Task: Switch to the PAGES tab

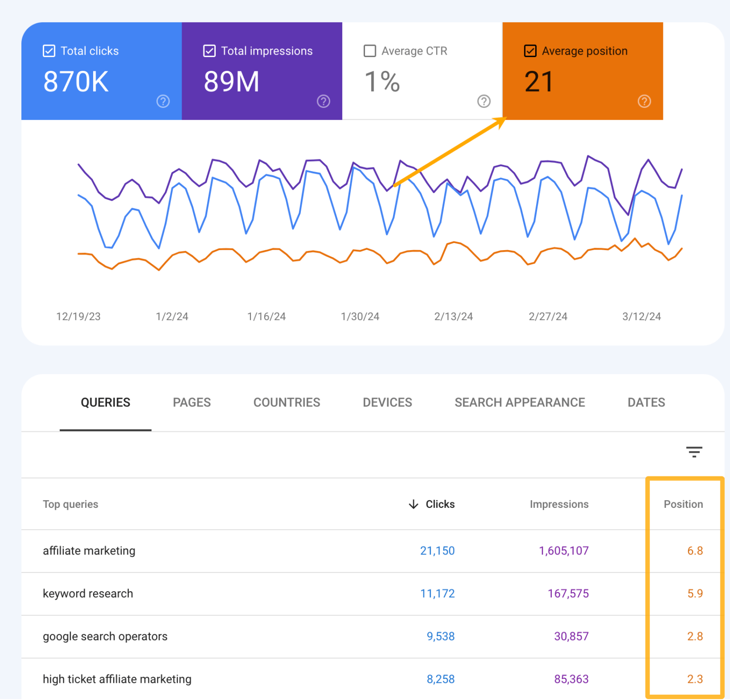Action: (192, 402)
